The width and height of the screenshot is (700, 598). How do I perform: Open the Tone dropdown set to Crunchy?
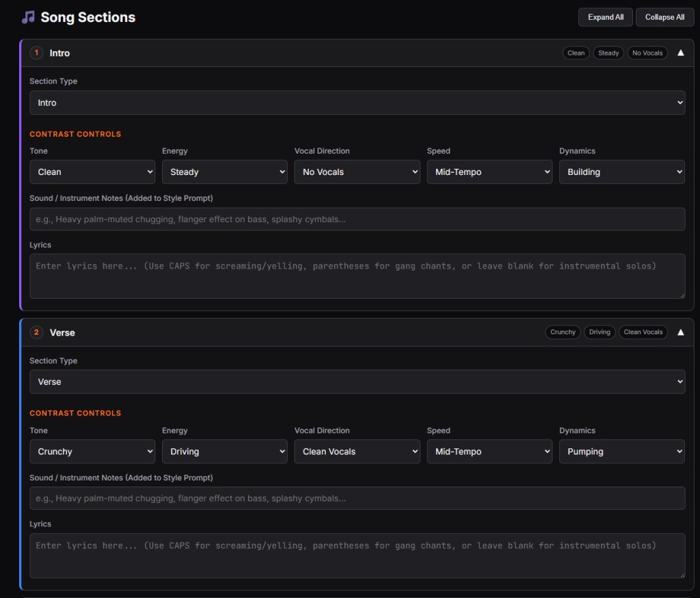(x=92, y=452)
